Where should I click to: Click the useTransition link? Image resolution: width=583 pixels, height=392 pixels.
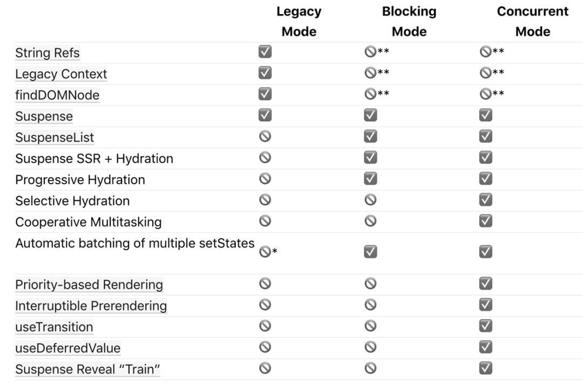pyautogui.click(x=54, y=327)
